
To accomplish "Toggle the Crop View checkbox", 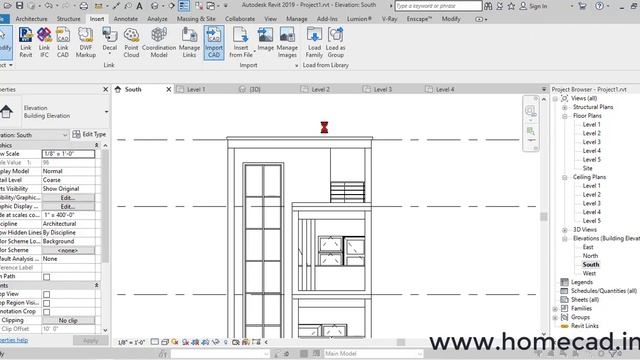I will coord(47,294).
